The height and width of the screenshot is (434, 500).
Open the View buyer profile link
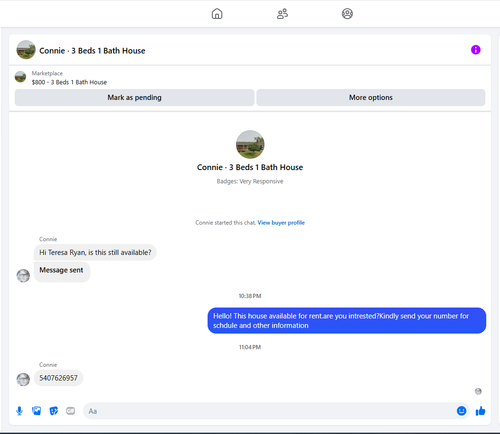tap(281, 223)
